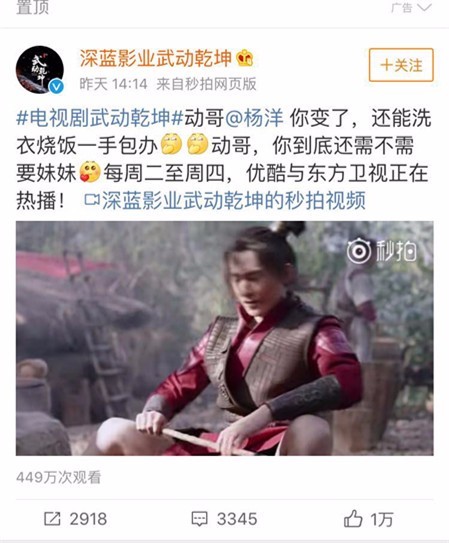449x543 pixels.
Task: Open comments via the speech bubble icon
Action: 200,519
